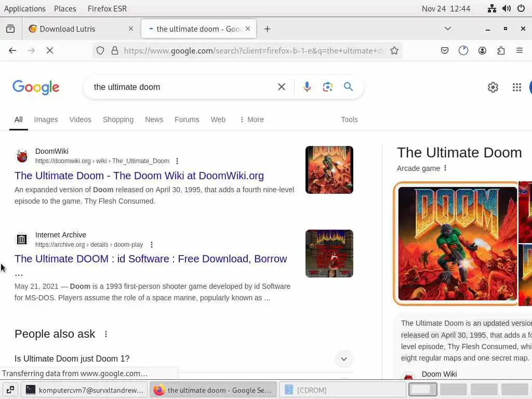The image size is (532, 399).
Task: Click the Google logo
Action: 36,87
